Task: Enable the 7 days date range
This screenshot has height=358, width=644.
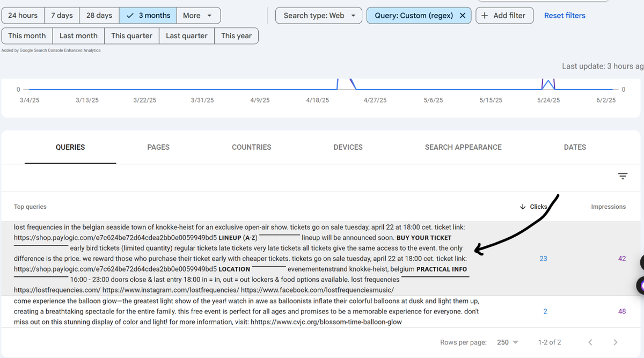Action: coord(62,16)
